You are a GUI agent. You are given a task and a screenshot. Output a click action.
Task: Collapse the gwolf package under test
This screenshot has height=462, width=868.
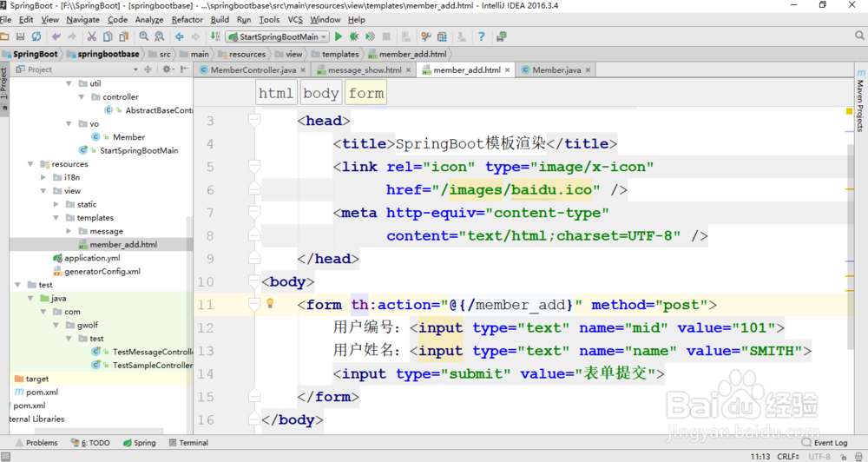click(x=56, y=325)
